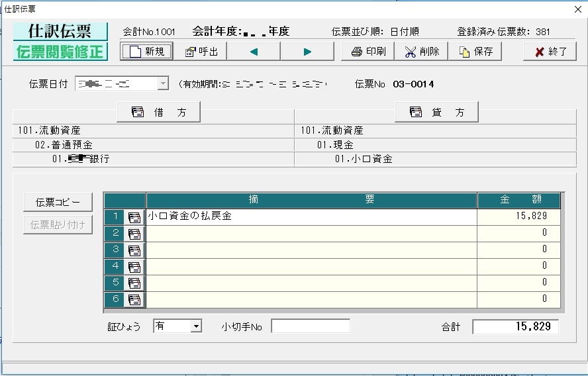Click the 呼出 (Recall) button
The image size is (588, 376).
[201, 52]
